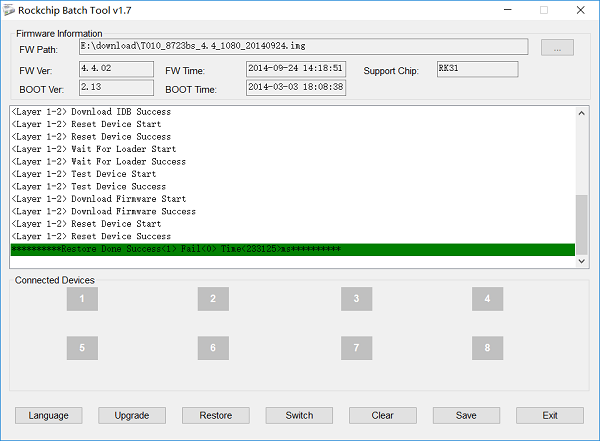Select the FW Ver field showing 4.4.02

tap(116, 69)
